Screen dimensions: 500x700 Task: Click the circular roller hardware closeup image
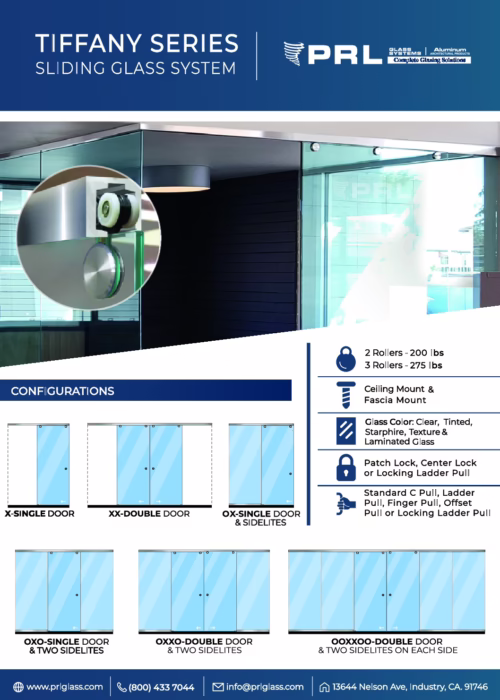[x=89, y=238]
